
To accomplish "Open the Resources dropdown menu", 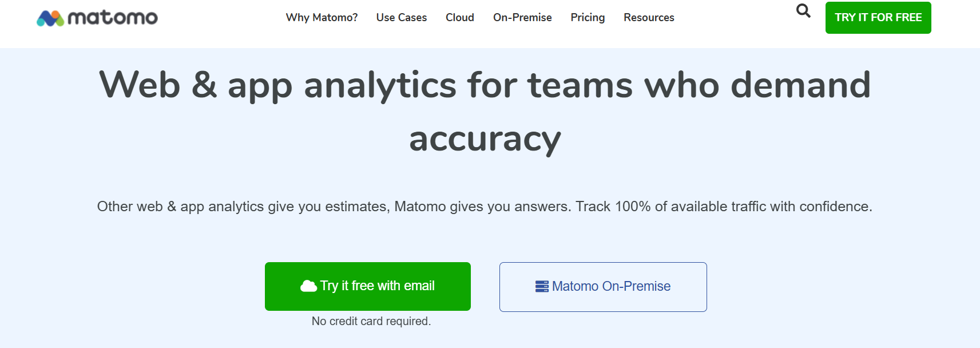I will click(x=649, y=18).
